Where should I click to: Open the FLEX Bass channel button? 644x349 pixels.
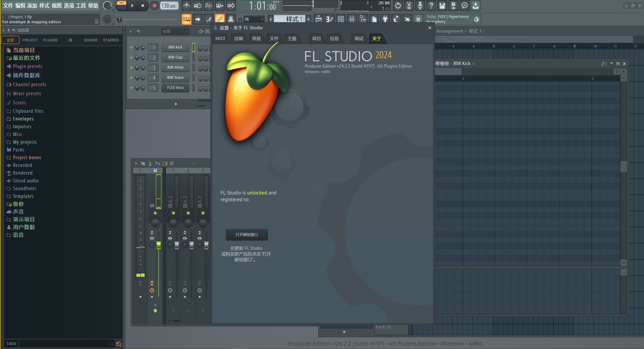[x=175, y=88]
